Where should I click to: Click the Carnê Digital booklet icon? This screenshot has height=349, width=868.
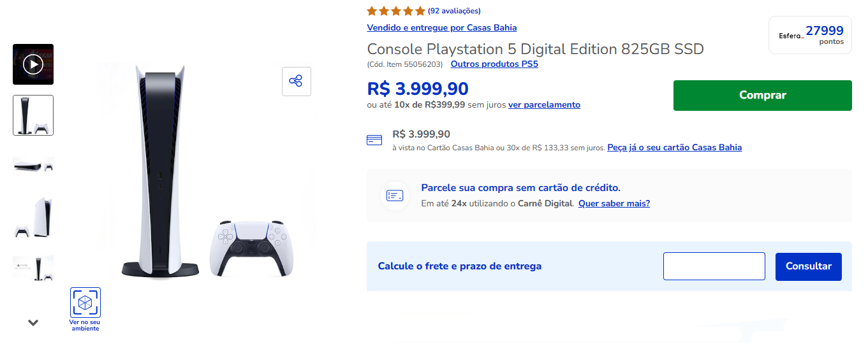coord(395,196)
